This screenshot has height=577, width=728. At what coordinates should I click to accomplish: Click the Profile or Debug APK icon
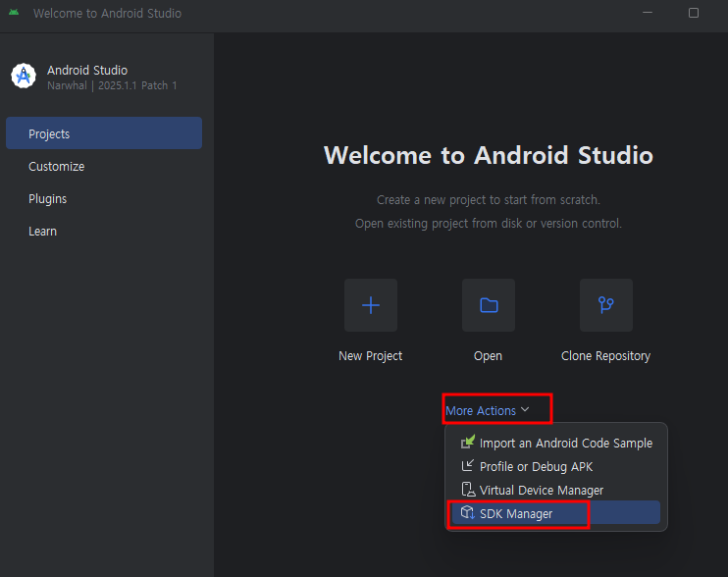point(468,465)
